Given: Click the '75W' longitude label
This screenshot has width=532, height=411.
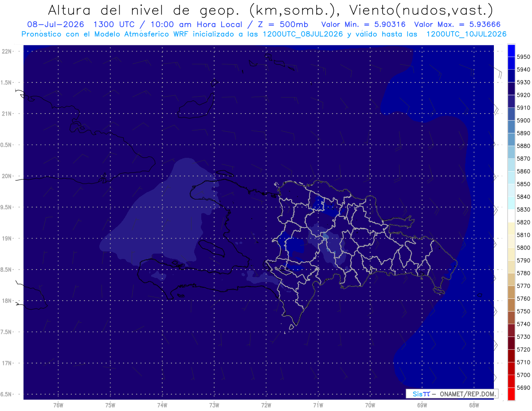Looking at the screenshot, I should click(110, 405).
